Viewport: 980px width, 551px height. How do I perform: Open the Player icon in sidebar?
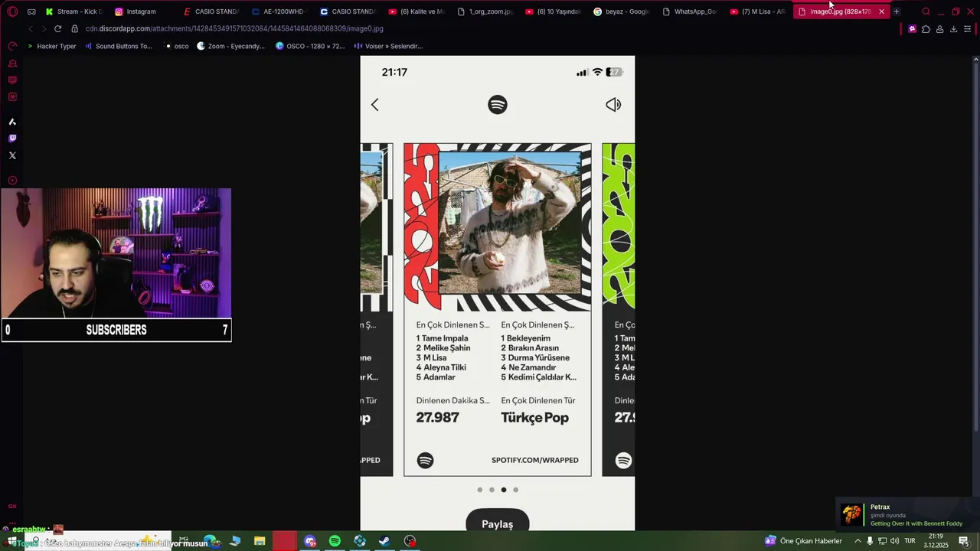click(12, 181)
